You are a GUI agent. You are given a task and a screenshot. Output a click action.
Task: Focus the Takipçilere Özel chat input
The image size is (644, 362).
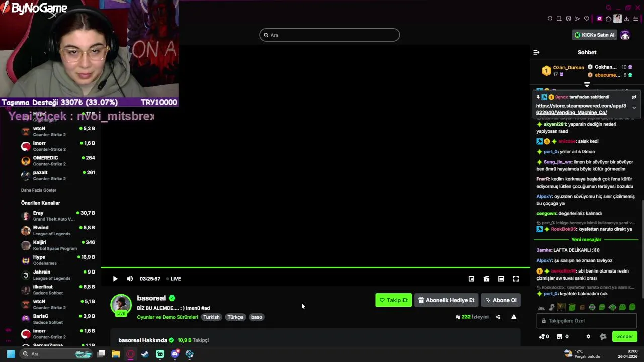587,321
